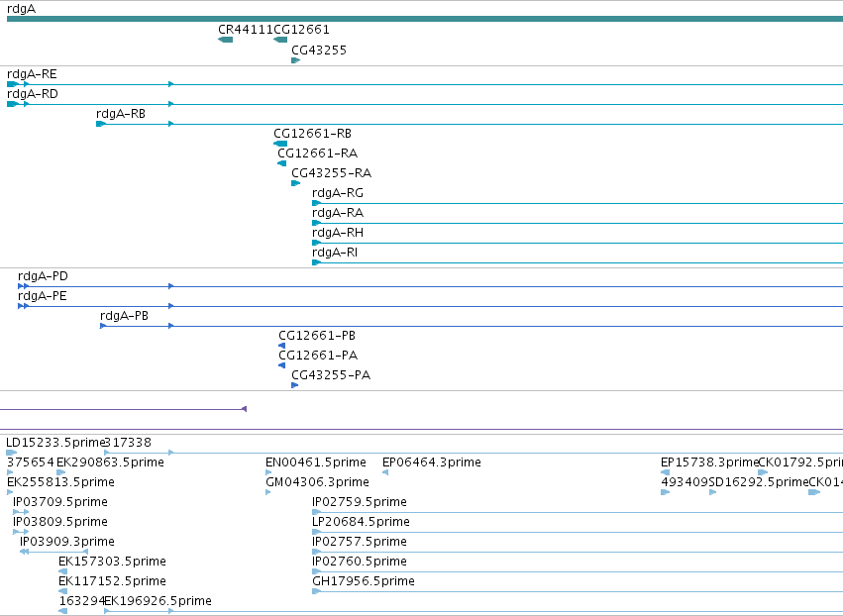
Task: Click the EK157303.5prime EST
Action: [x=62, y=571]
